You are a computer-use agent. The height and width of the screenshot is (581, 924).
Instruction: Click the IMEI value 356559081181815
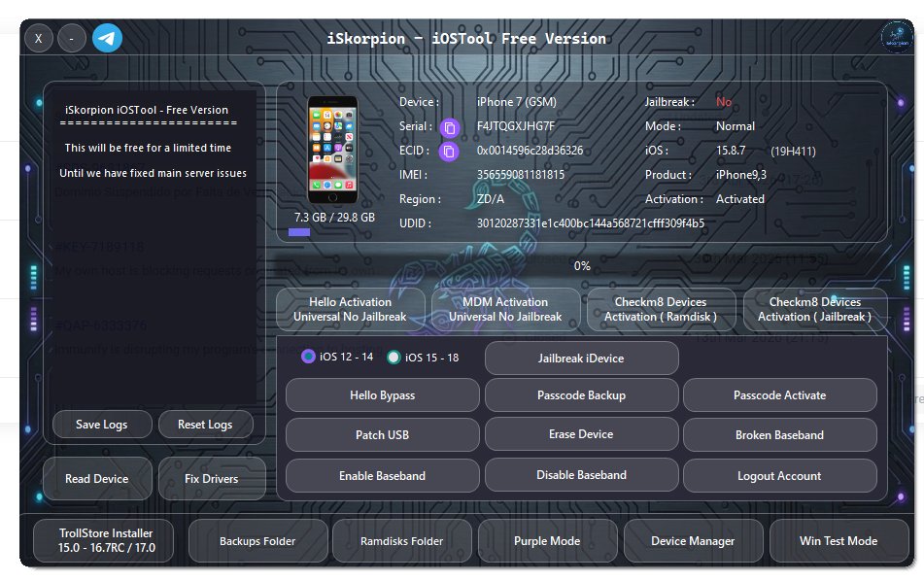click(521, 175)
